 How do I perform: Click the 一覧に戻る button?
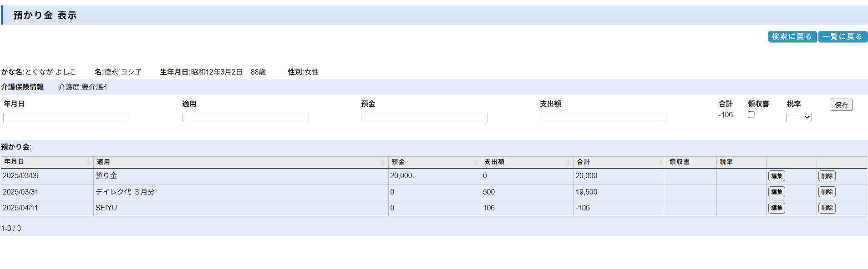tap(843, 37)
